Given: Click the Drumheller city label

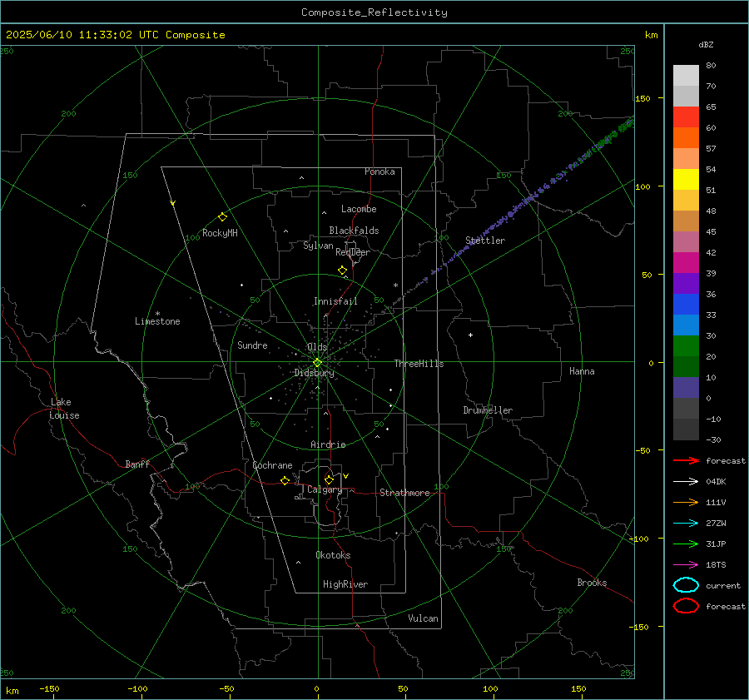Looking at the screenshot, I should click(488, 410).
